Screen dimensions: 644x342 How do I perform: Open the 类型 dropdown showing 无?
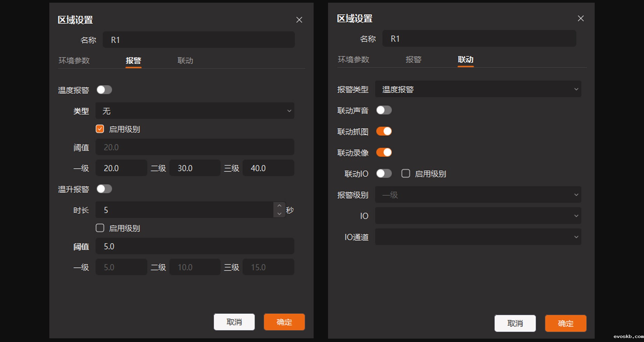point(195,111)
